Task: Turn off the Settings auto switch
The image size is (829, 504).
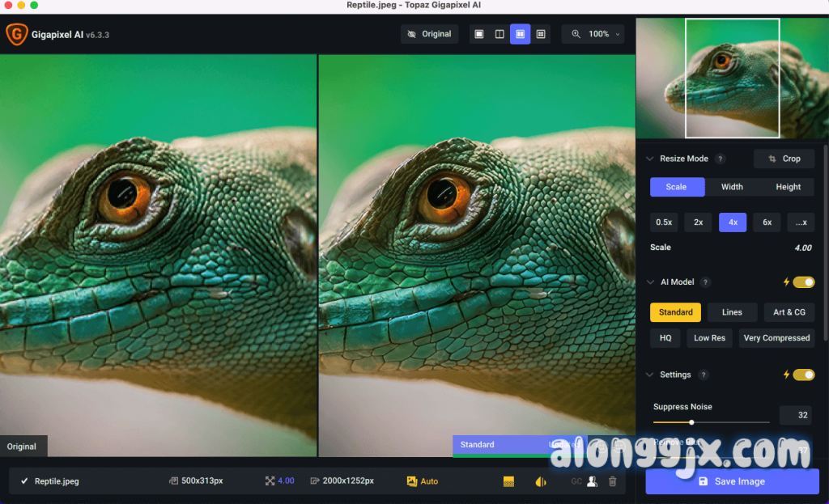Action: pyautogui.click(x=803, y=375)
